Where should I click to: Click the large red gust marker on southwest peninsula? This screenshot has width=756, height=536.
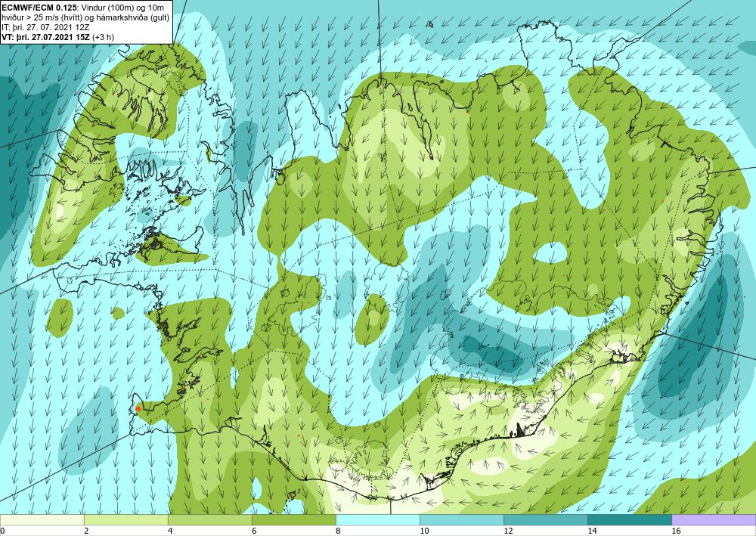138,408
